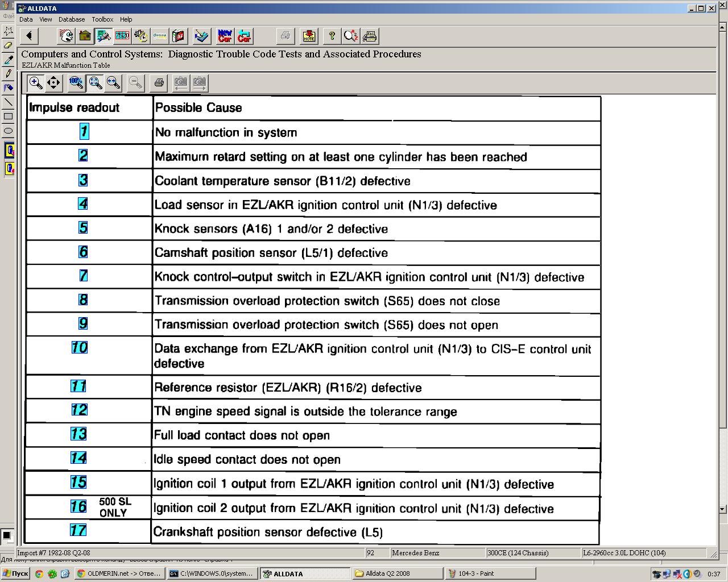Open the book manual toolbar icon

point(179,36)
